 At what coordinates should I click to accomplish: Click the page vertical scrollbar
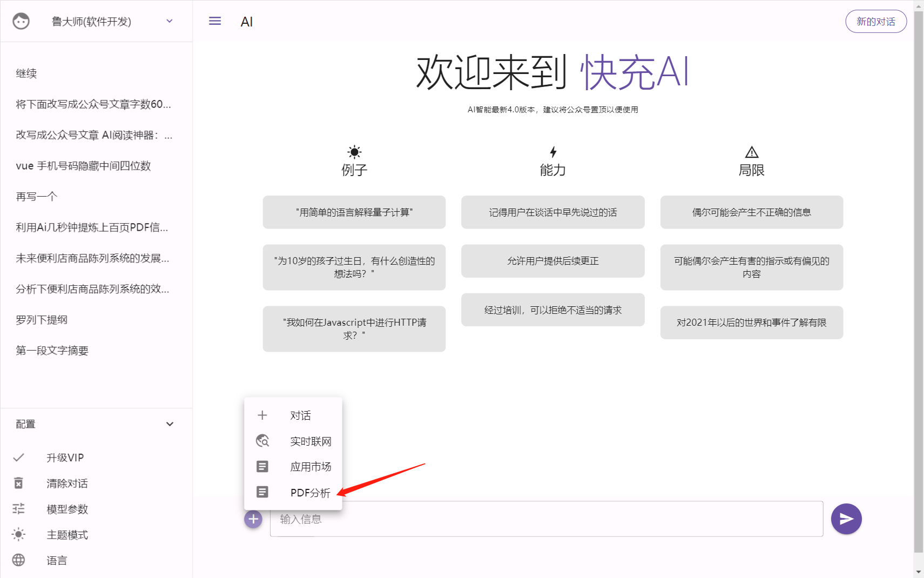click(919, 281)
